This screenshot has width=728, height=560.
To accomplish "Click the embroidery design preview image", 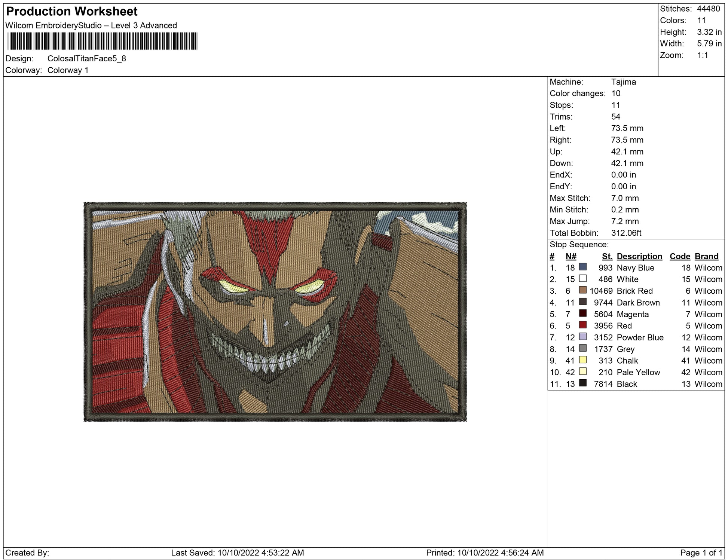I will [275, 312].
